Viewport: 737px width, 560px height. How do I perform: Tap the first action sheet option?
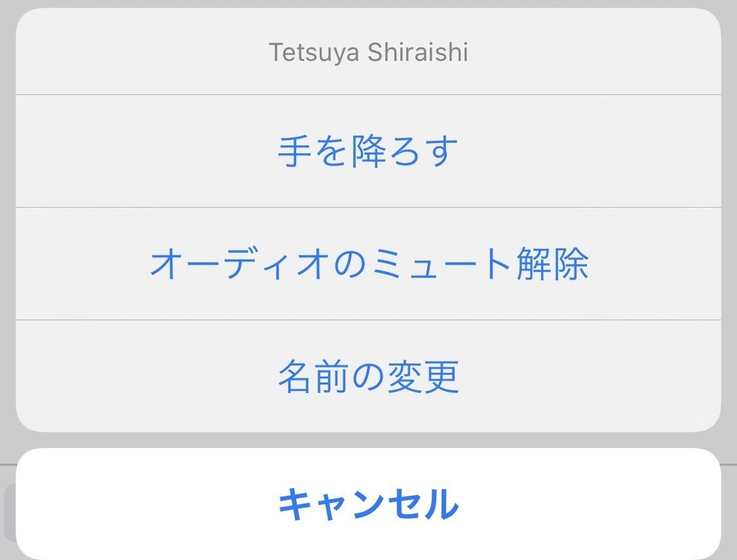pyautogui.click(x=368, y=151)
